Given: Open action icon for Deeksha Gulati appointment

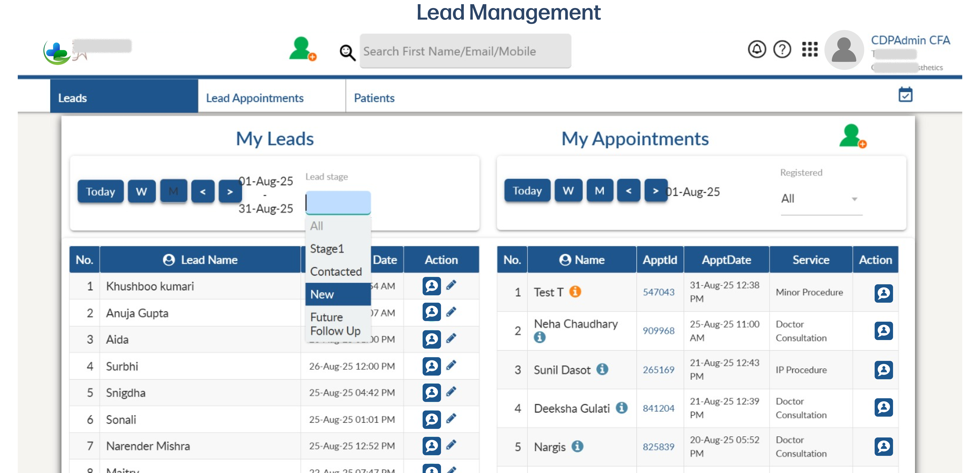Looking at the screenshot, I should tap(883, 408).
